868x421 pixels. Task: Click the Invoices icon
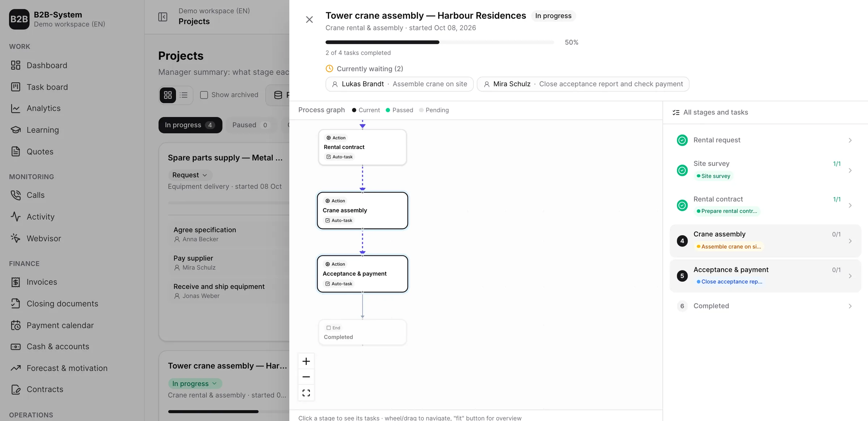point(16,282)
